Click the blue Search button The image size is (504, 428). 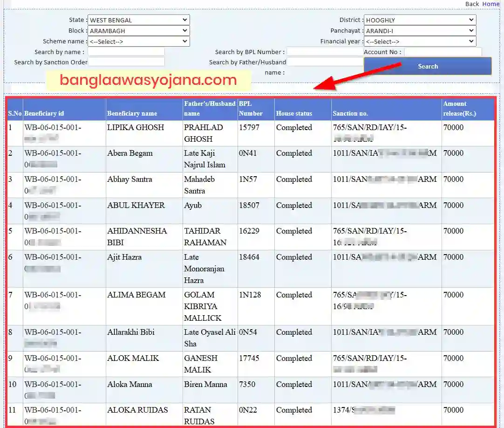click(428, 66)
